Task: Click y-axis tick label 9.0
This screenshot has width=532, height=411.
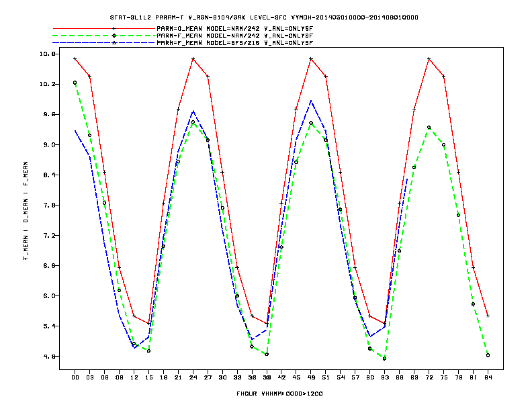Action: [50, 144]
